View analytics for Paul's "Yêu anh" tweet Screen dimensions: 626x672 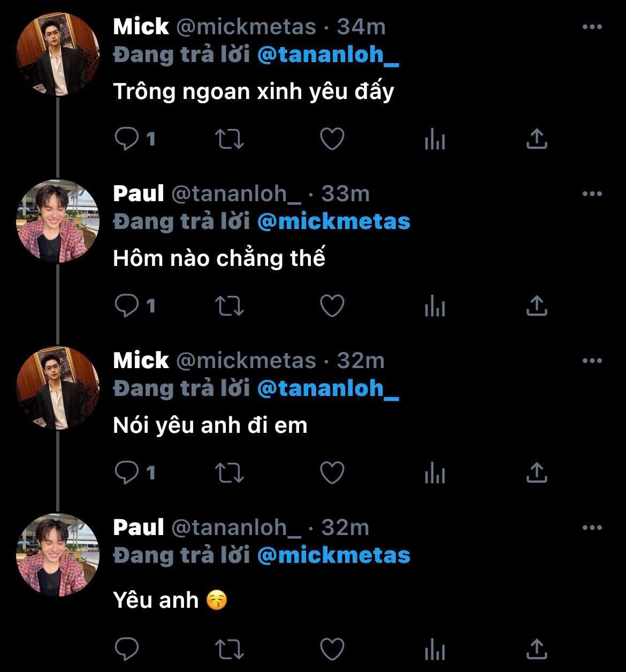point(434,650)
